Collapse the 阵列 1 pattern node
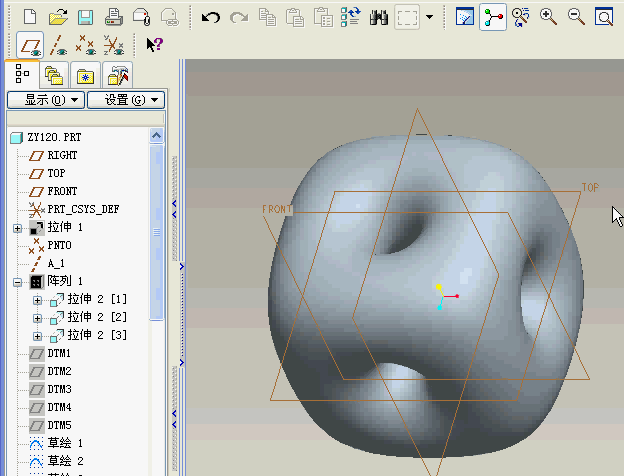Image resolution: width=624 pixels, height=476 pixels. [18, 282]
